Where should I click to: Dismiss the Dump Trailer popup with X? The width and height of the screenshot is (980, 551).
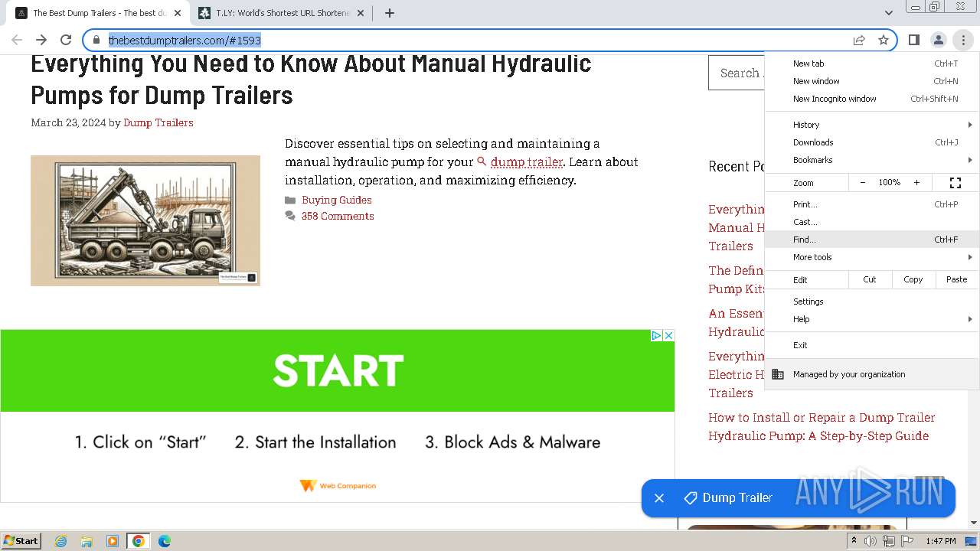658,498
